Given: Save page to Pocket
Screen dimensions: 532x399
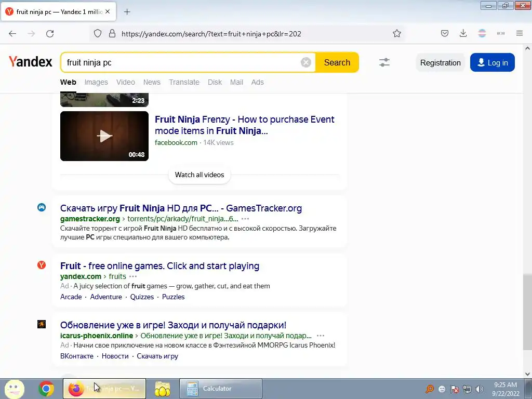Looking at the screenshot, I should click(x=445, y=33).
